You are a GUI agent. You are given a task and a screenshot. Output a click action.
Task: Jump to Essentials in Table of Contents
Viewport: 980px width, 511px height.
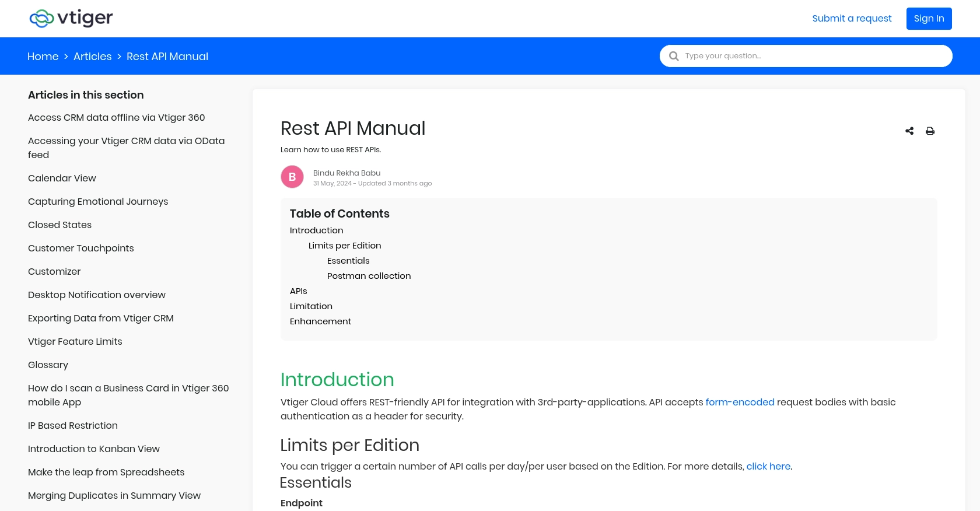tap(348, 261)
